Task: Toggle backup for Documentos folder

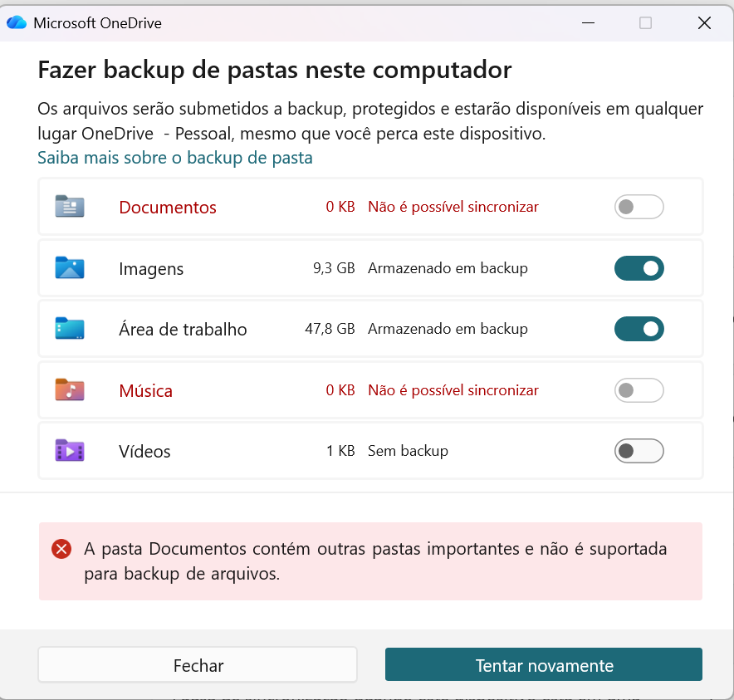Action: coord(639,207)
